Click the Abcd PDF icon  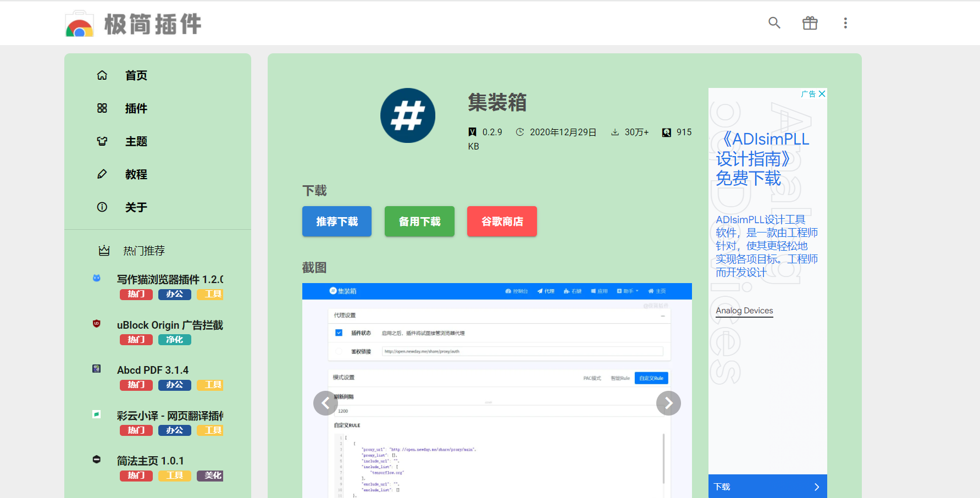[97, 369]
